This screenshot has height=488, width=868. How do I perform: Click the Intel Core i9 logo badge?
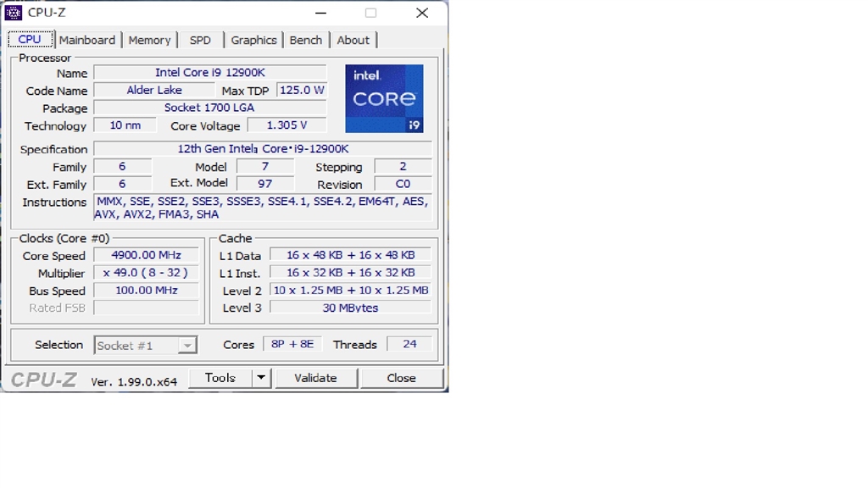[x=385, y=97]
